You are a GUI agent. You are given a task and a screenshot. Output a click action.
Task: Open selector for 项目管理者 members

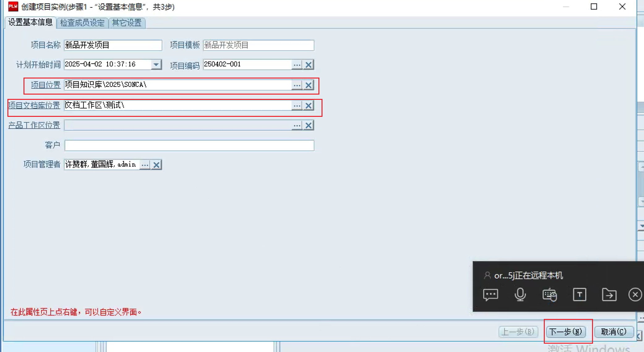point(145,165)
